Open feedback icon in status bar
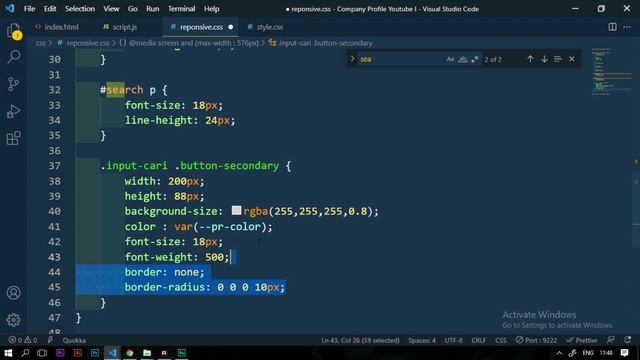Screen dimensions: 640x360 pyautogui.click(x=611, y=340)
